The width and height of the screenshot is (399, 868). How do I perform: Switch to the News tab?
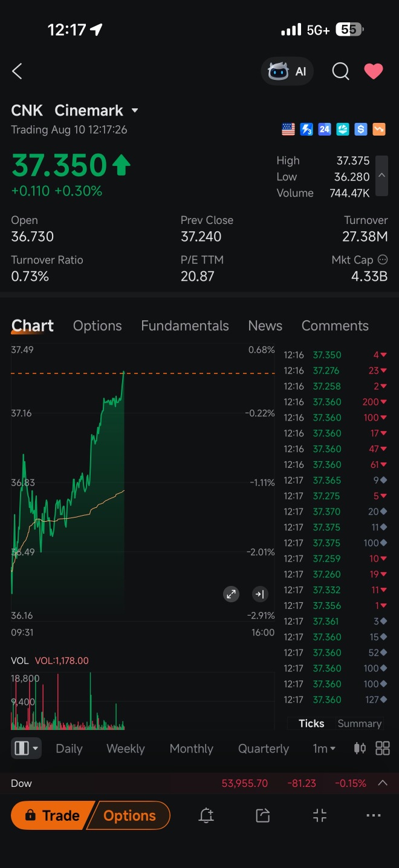[x=265, y=326]
